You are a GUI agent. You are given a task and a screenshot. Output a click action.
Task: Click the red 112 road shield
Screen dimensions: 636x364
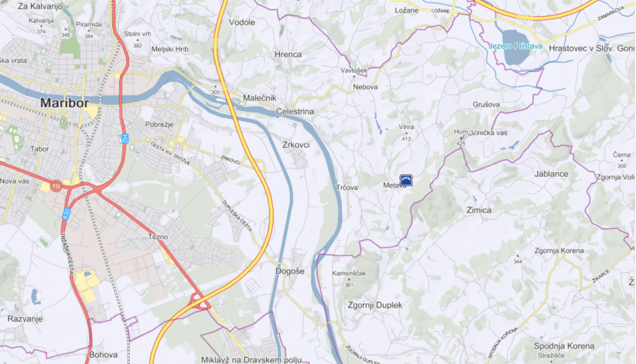(56, 187)
